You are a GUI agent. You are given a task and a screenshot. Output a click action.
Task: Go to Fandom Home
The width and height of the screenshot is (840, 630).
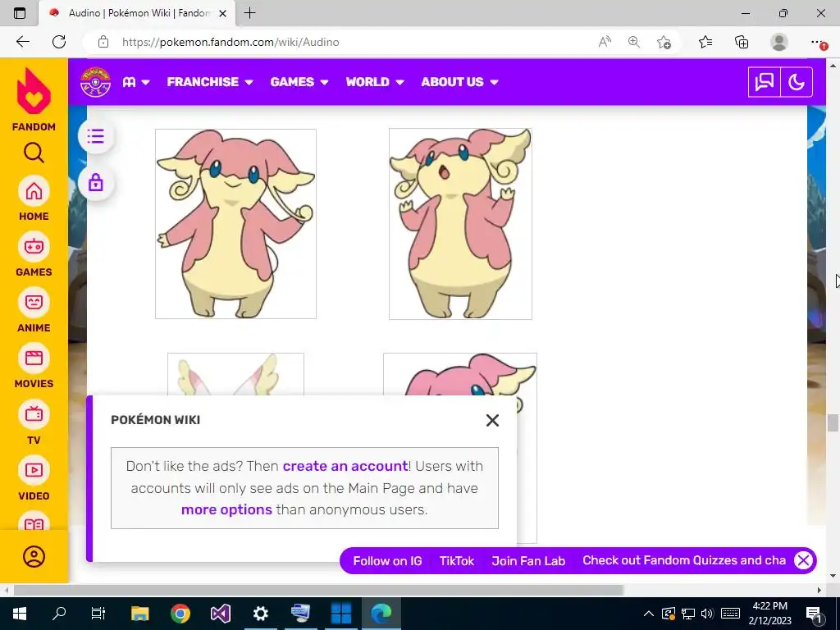click(x=34, y=199)
